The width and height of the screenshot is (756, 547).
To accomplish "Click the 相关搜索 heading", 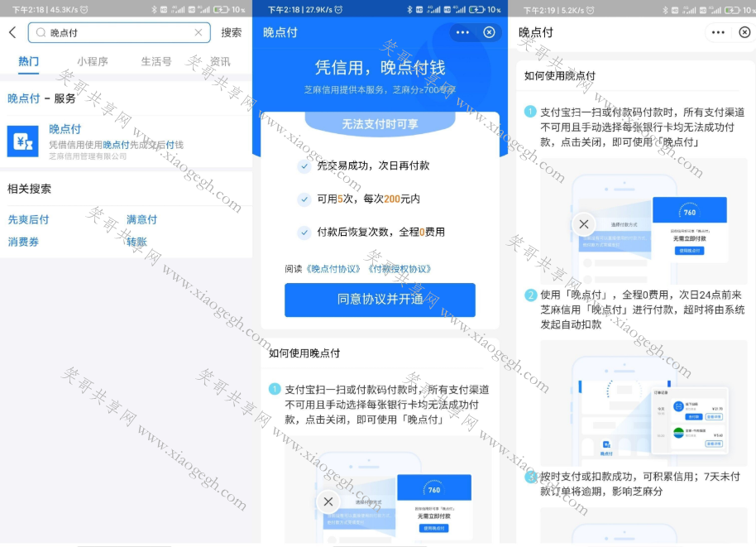I will coord(29,189).
